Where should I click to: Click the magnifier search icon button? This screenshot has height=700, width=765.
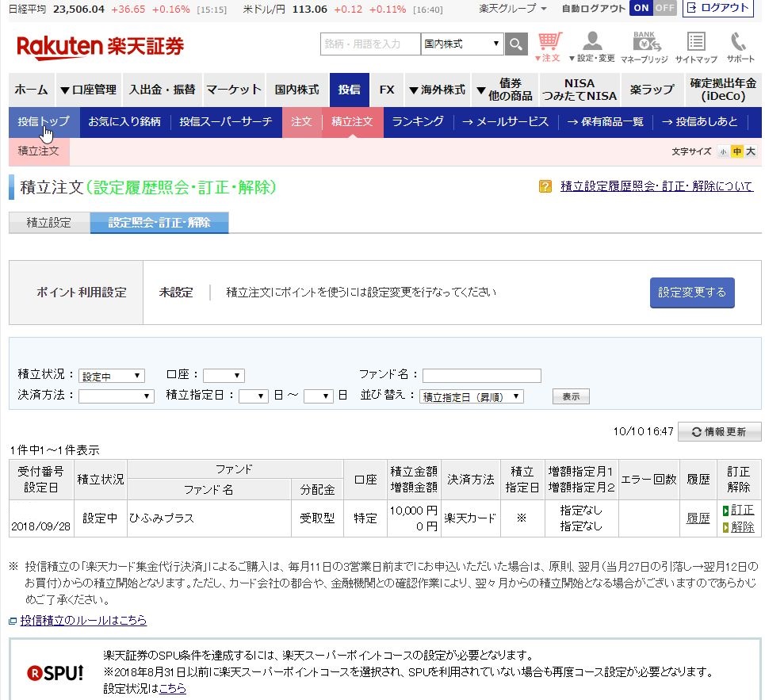point(516,44)
